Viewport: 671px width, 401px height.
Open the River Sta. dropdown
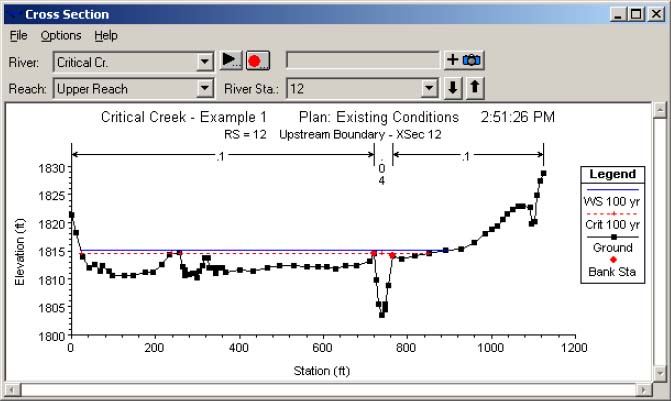pos(430,87)
